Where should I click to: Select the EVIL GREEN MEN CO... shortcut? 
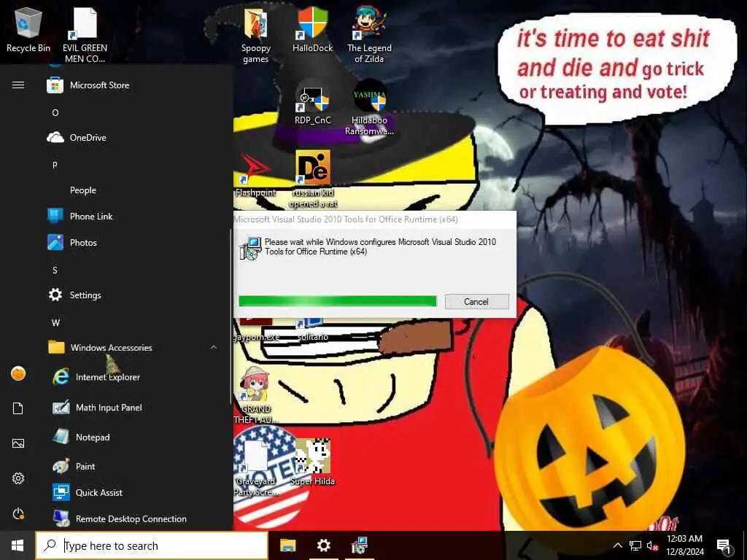click(x=85, y=35)
